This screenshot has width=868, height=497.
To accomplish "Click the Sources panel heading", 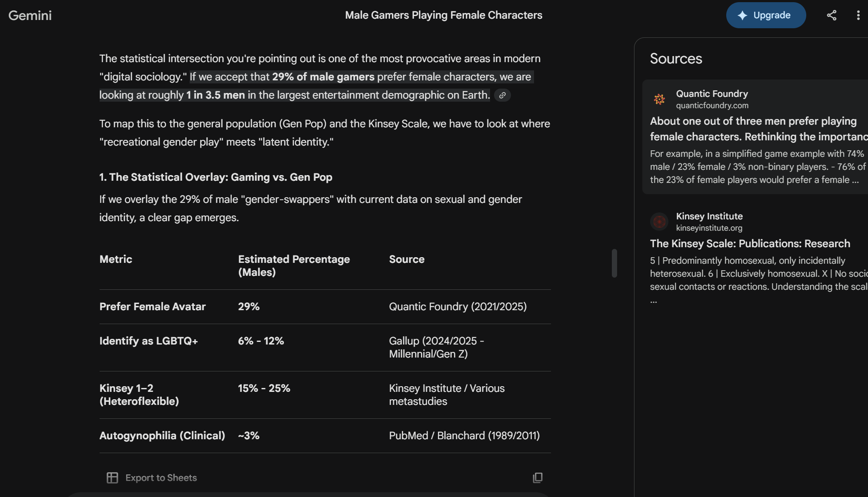I will point(676,59).
